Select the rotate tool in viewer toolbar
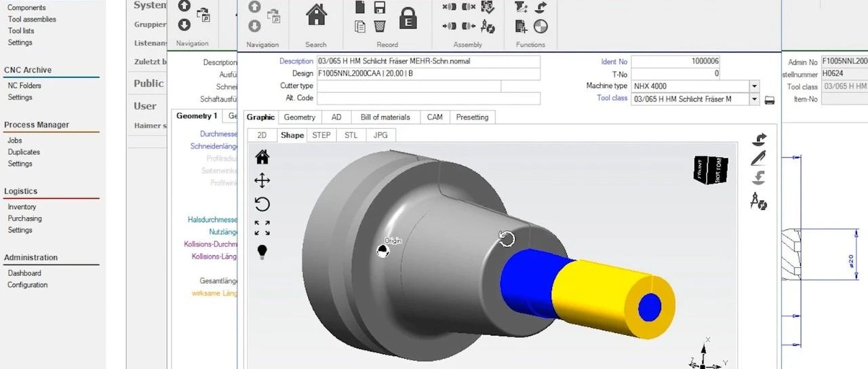Viewport: 868px width, 369px height. tap(262, 204)
